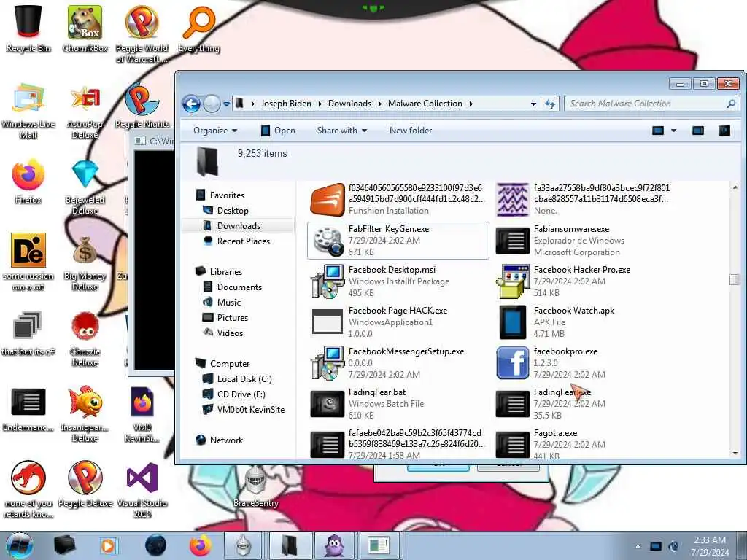Launch Visual Studio 2015 desktop icon
Image resolution: width=747 pixels, height=560 pixels.
tap(142, 489)
